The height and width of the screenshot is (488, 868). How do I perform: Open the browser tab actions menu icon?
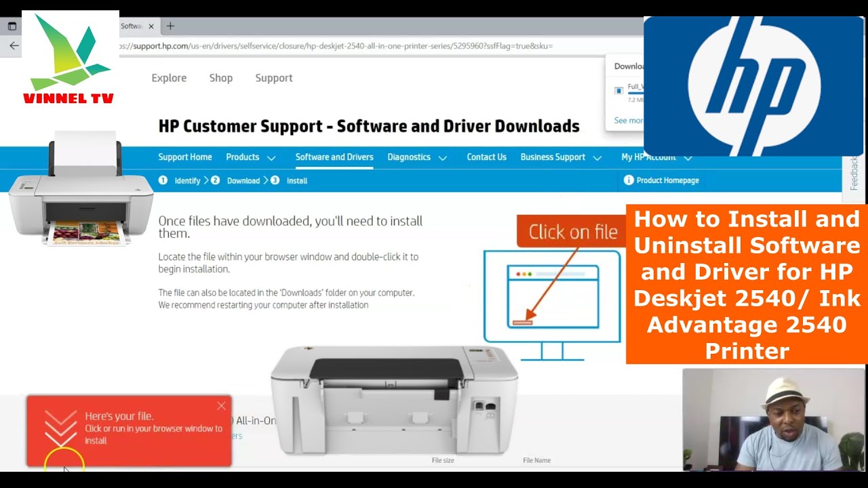12,26
